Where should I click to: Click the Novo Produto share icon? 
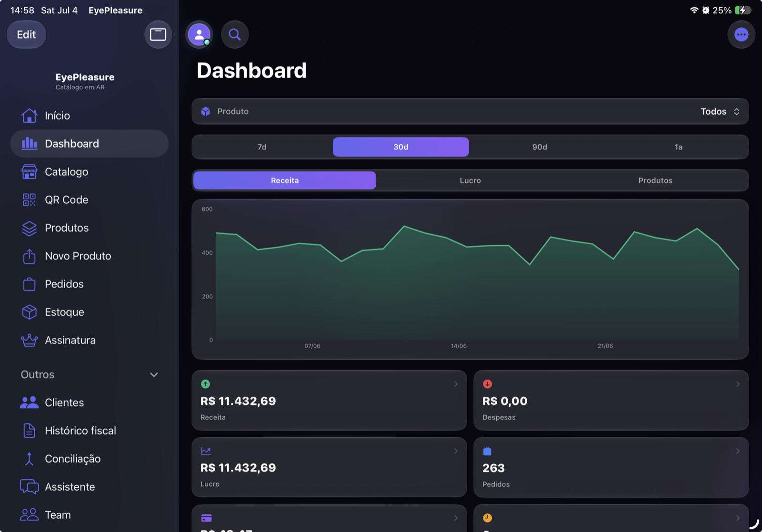[x=29, y=256]
